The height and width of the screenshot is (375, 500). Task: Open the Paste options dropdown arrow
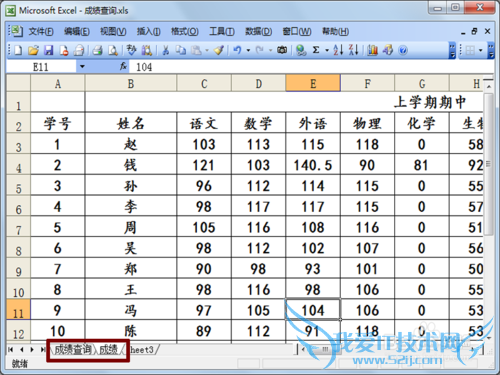point(207,50)
